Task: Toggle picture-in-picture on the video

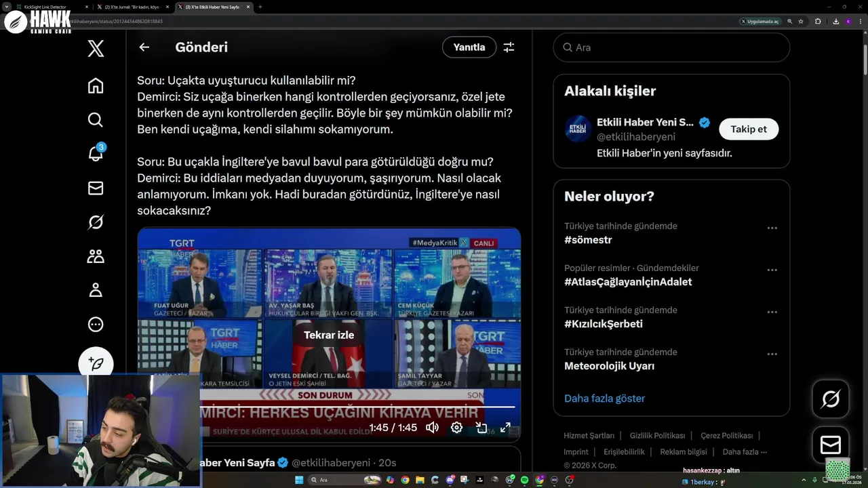Action: 481,428
